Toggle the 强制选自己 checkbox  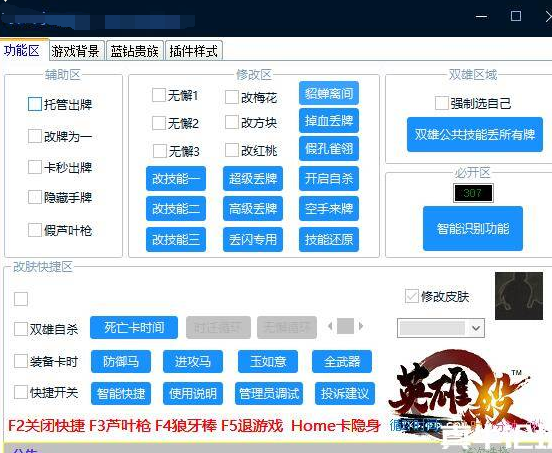click(x=441, y=103)
